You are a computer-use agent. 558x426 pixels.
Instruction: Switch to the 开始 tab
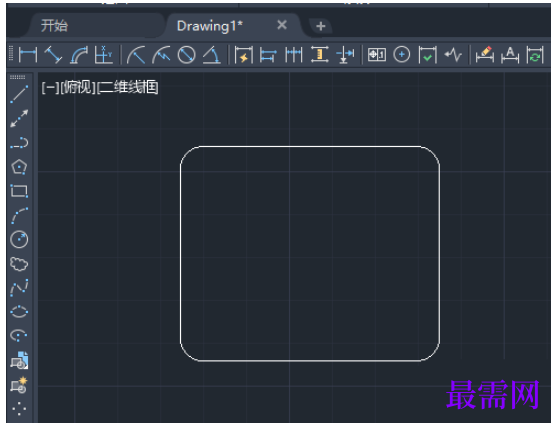[x=54, y=26]
